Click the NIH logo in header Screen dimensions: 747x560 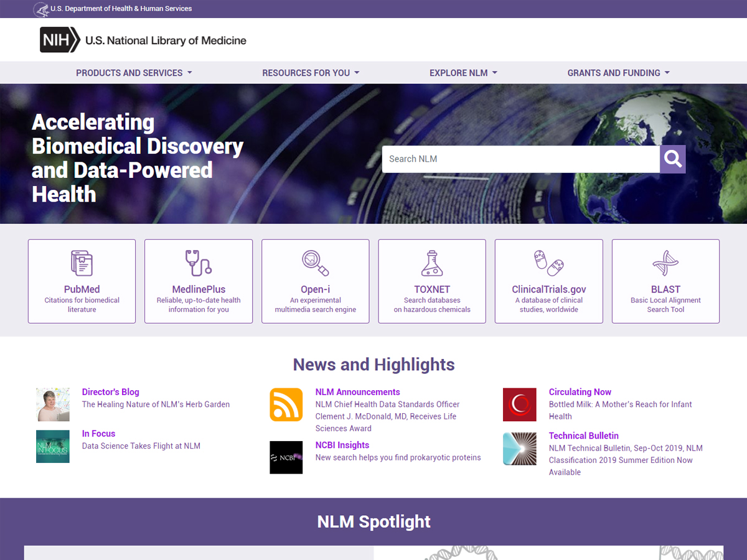60,40
